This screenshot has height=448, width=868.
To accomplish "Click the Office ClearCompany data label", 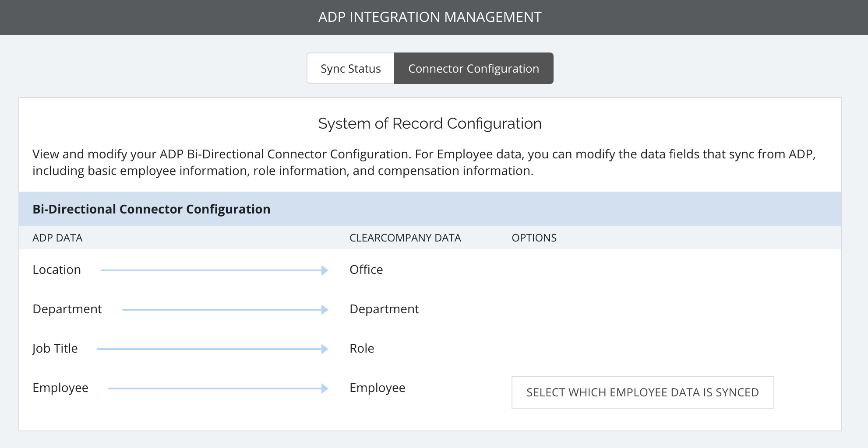I will coord(366,269).
